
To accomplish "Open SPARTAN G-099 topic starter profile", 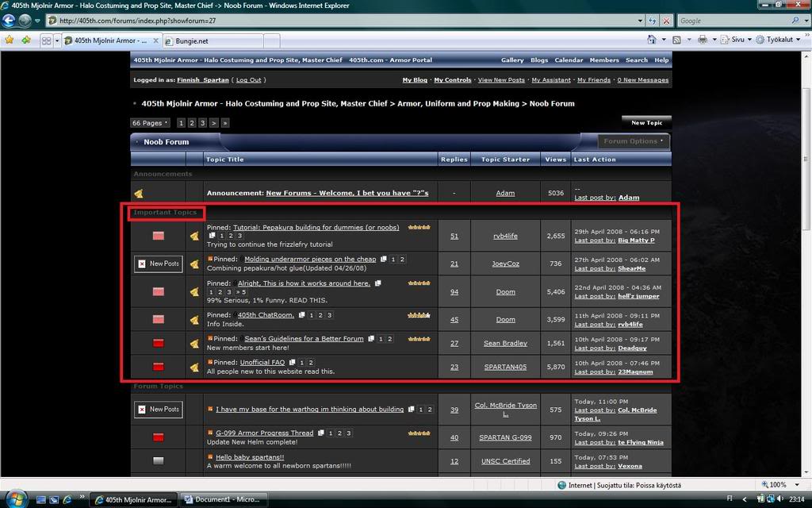I will click(505, 437).
